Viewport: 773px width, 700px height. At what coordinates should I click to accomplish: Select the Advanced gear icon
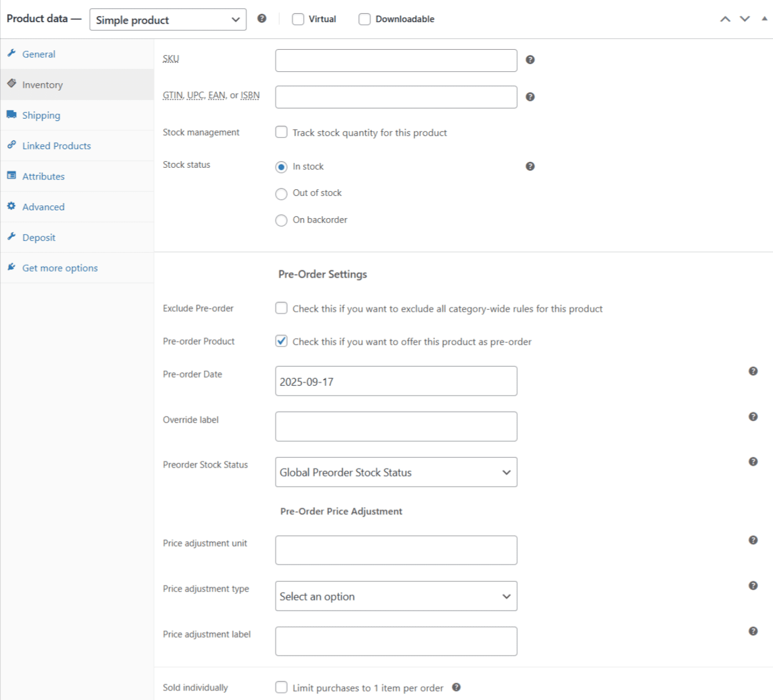click(x=12, y=206)
